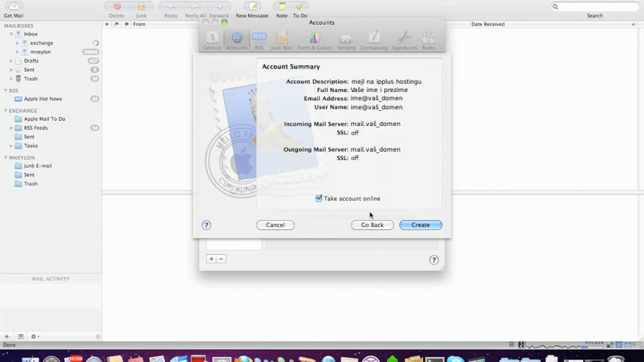Open the Signatures preferences pane
Screen dimensions: 644x362
pos(404,41)
